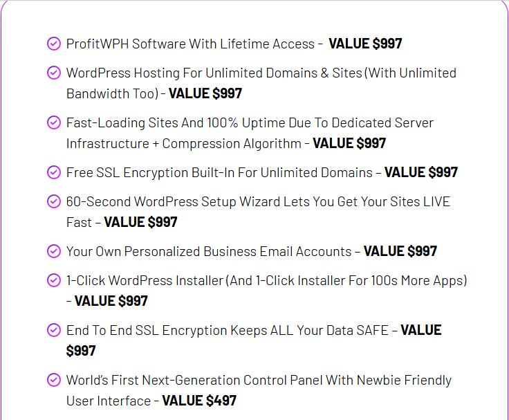Select the checkmark next to 60-Second WordPress Setup
509x420 pixels.
pyautogui.click(x=53, y=201)
